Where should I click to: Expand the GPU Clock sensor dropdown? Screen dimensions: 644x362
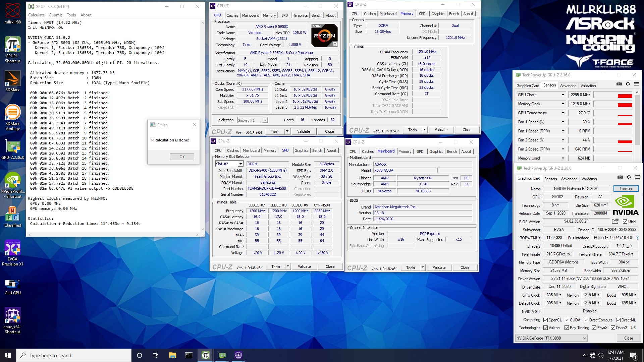[x=563, y=95]
